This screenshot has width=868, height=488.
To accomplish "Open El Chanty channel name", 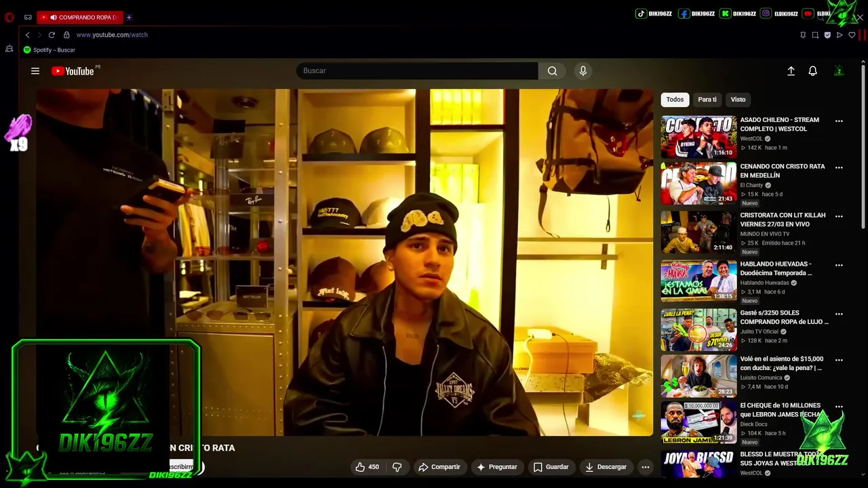I will [x=751, y=185].
